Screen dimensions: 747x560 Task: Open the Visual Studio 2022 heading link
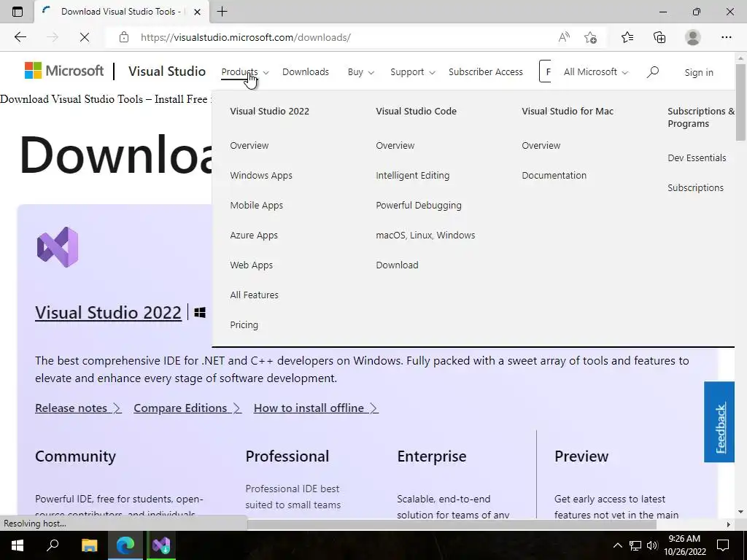[x=108, y=312]
